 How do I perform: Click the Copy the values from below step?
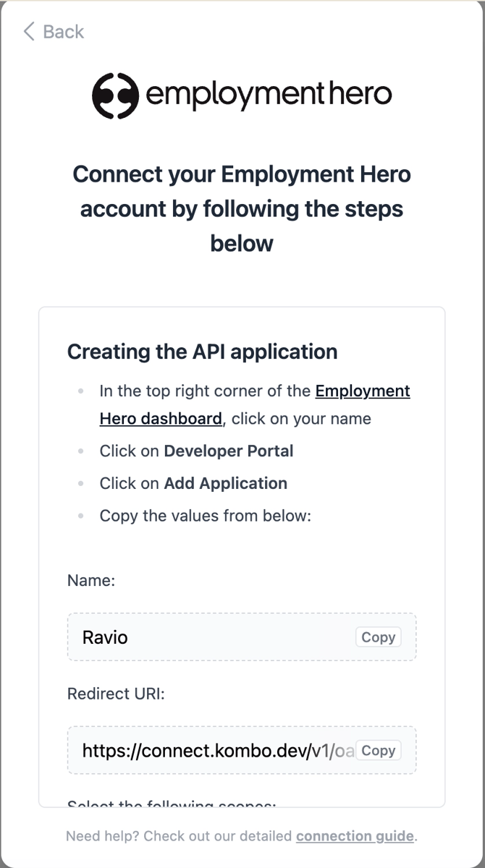coord(205,516)
